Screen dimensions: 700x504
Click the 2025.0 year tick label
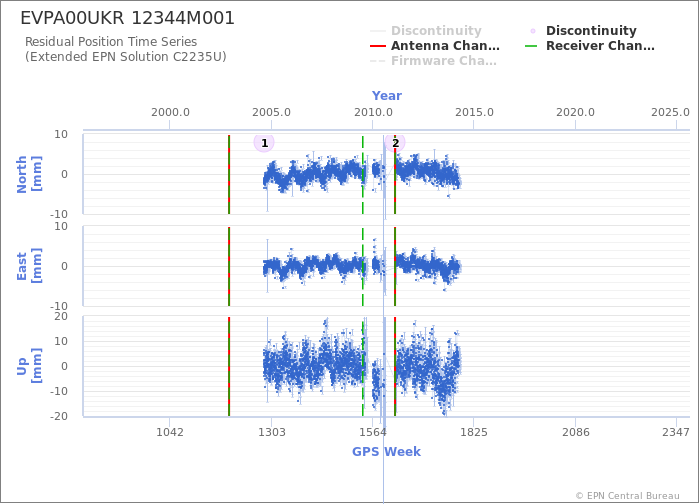click(670, 112)
